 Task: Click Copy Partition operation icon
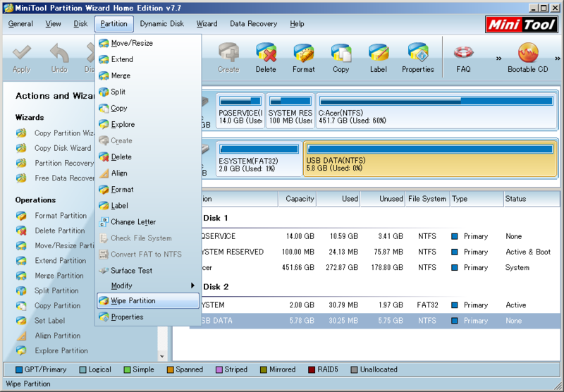pos(21,306)
